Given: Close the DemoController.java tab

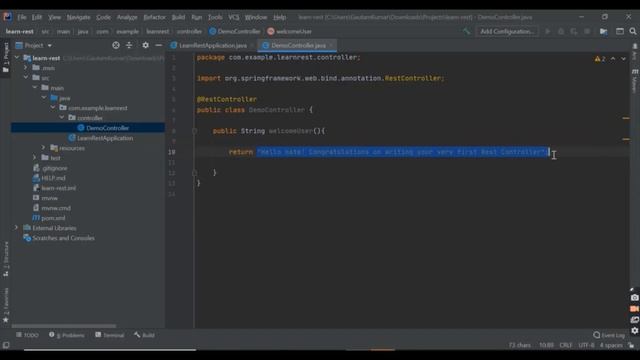Looking at the screenshot, I should pos(331,45).
